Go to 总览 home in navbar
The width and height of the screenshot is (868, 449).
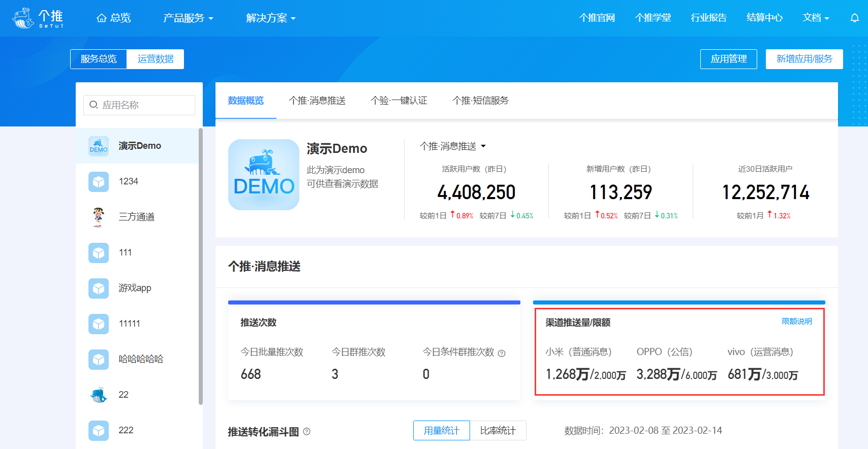click(x=114, y=18)
